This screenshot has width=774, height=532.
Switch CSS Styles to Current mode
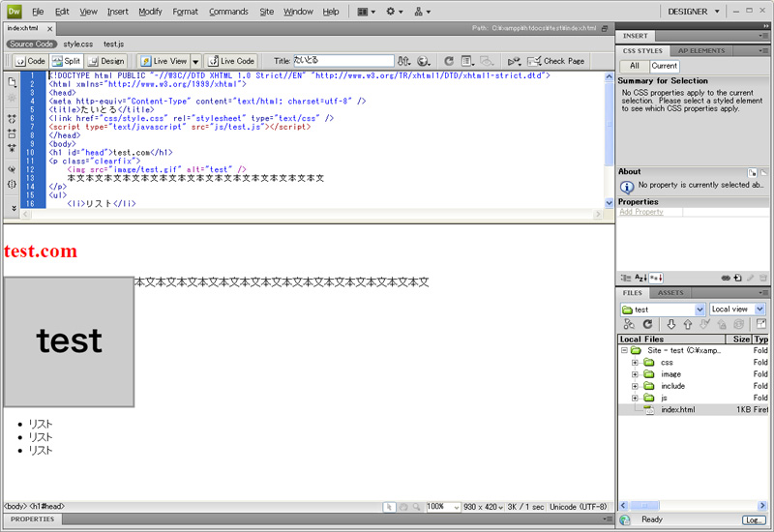pyautogui.click(x=664, y=66)
